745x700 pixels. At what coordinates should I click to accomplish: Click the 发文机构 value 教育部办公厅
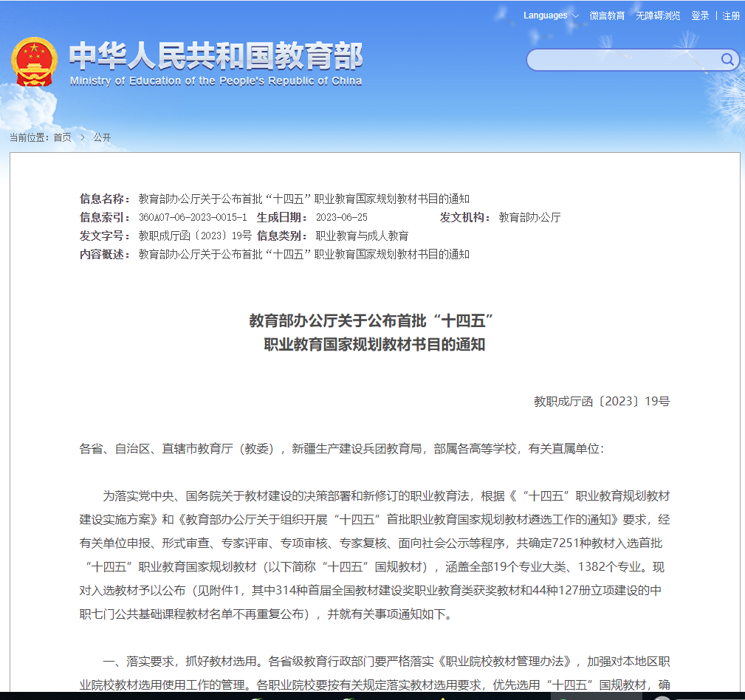pyautogui.click(x=529, y=217)
